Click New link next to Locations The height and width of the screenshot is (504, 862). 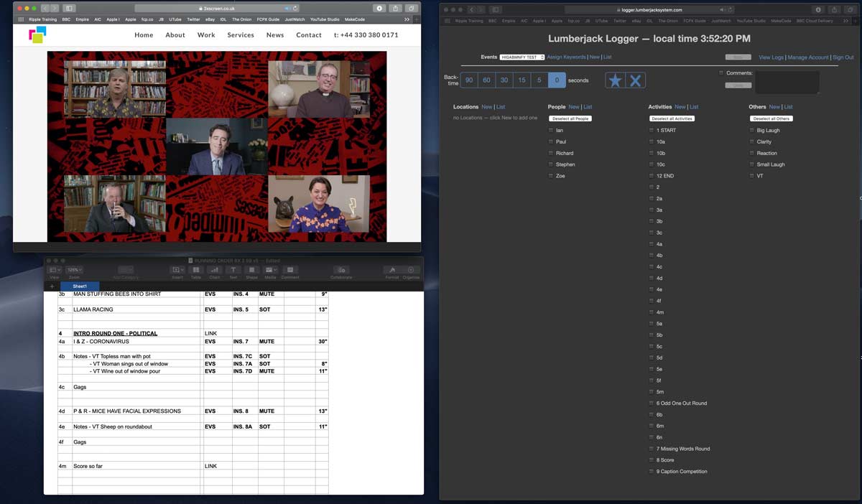point(487,107)
